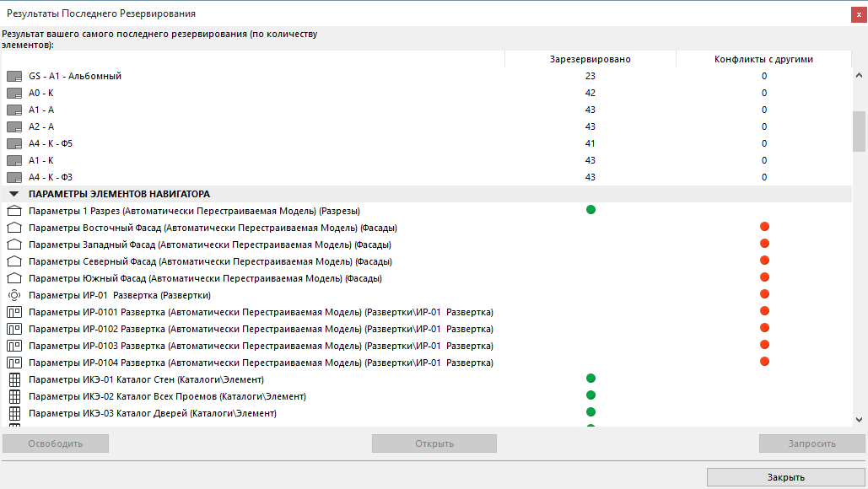868x489 pixels.
Task: Select the elevation icon for Восточный Фасад
Action: [x=13, y=228]
